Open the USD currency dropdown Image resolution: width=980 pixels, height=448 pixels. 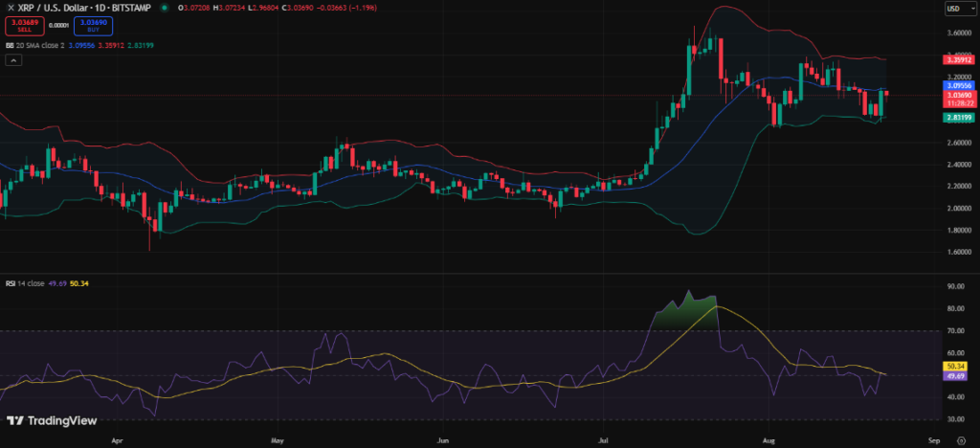click(961, 8)
